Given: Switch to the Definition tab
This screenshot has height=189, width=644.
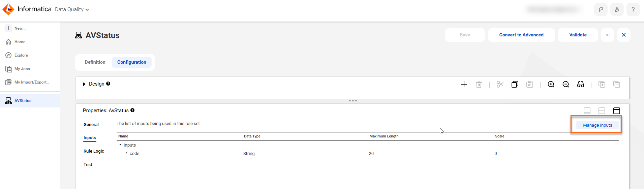Looking at the screenshot, I should click(95, 62).
